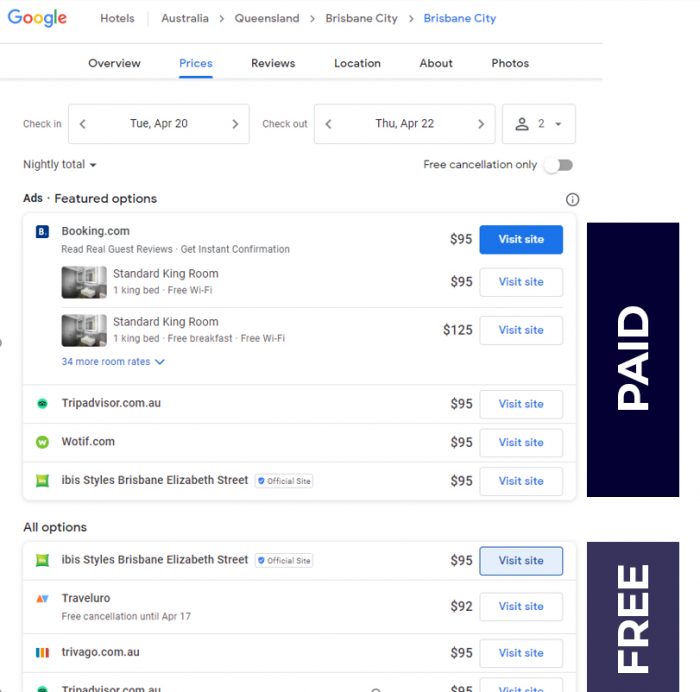This screenshot has width=700, height=692.
Task: Click the Google logo
Action: coord(37,18)
